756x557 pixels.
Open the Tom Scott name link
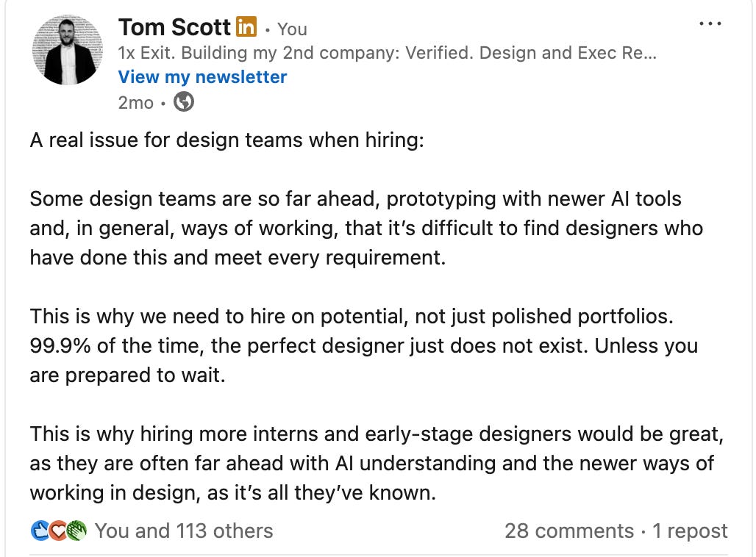coord(174,27)
